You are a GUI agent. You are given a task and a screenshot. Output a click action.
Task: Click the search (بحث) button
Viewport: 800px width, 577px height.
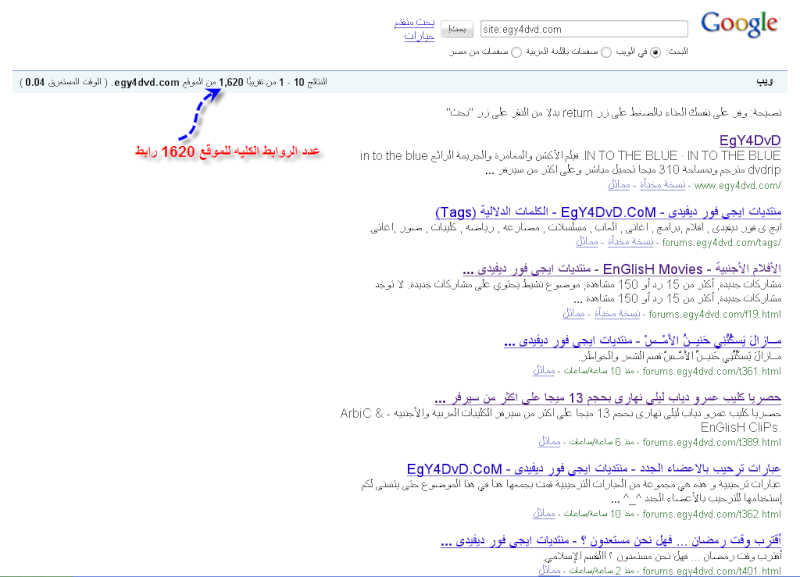457,29
